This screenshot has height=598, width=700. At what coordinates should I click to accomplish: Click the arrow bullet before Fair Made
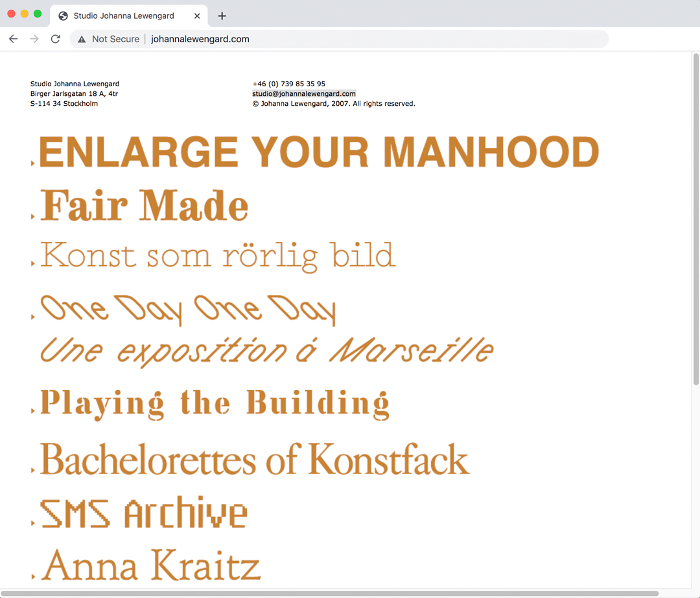[x=32, y=217]
